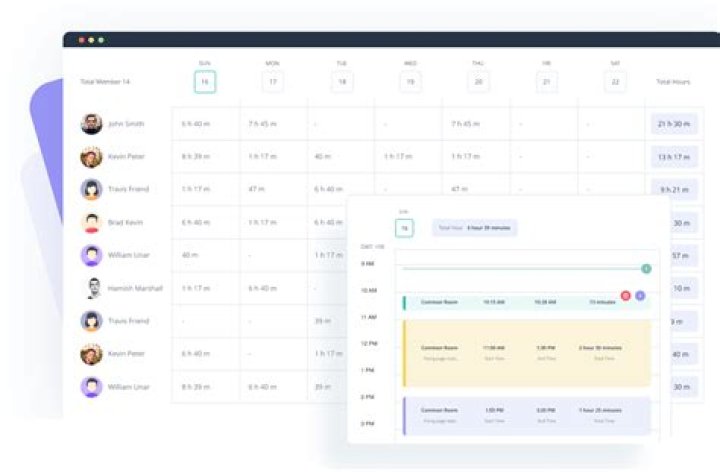Screen dimensions: 720x472
Task: Open Brad Kevin's avatar
Action: [91, 223]
